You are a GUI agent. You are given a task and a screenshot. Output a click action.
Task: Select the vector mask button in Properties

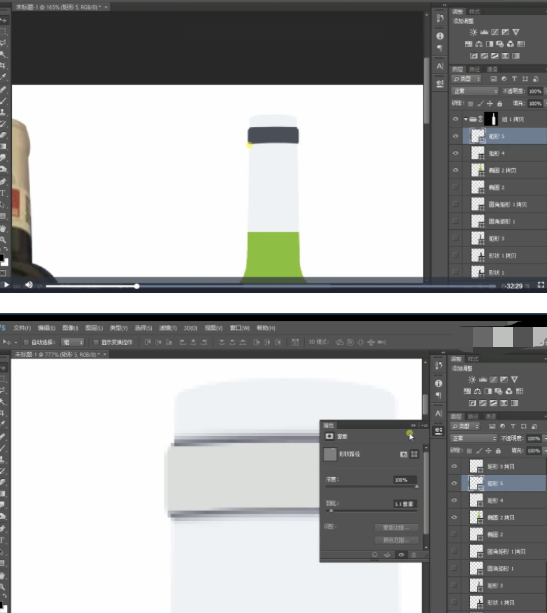pos(414,454)
